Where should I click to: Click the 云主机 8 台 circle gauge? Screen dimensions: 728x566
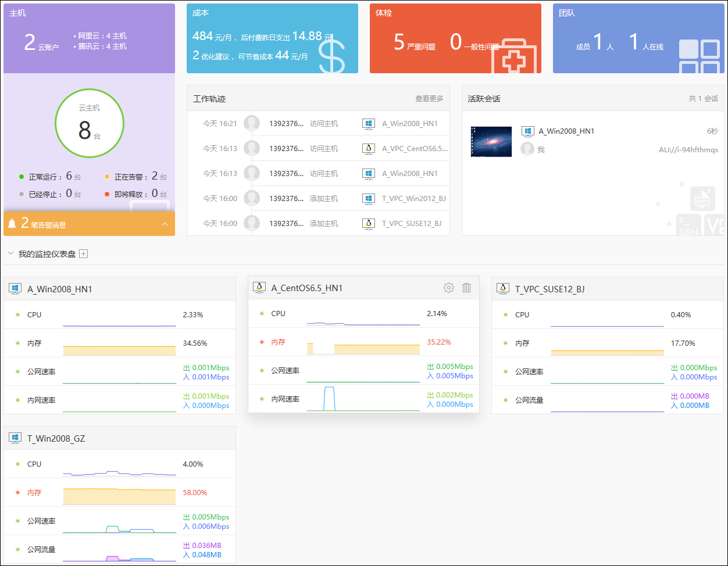pyautogui.click(x=89, y=123)
